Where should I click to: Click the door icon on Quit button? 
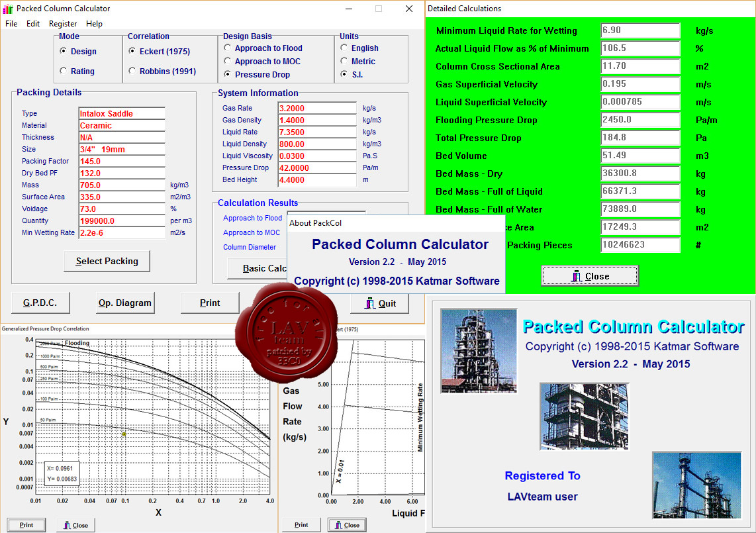[370, 303]
